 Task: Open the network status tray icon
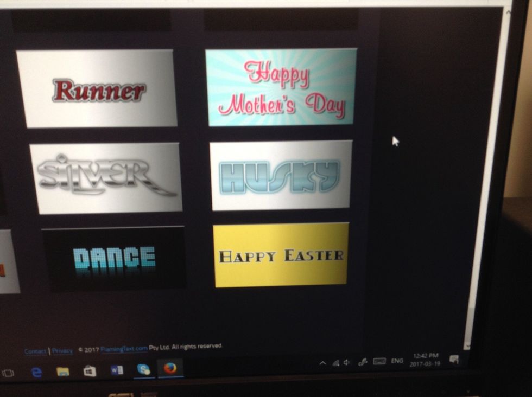click(336, 363)
